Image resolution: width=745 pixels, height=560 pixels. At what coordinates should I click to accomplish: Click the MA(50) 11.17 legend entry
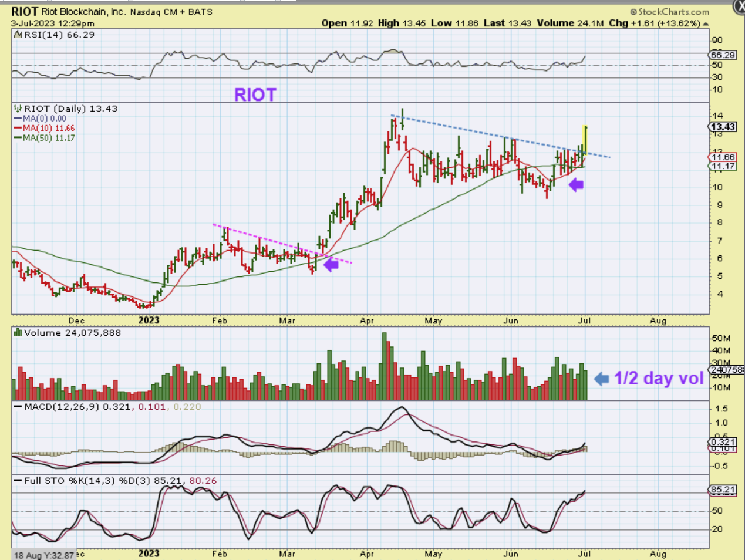45,138
